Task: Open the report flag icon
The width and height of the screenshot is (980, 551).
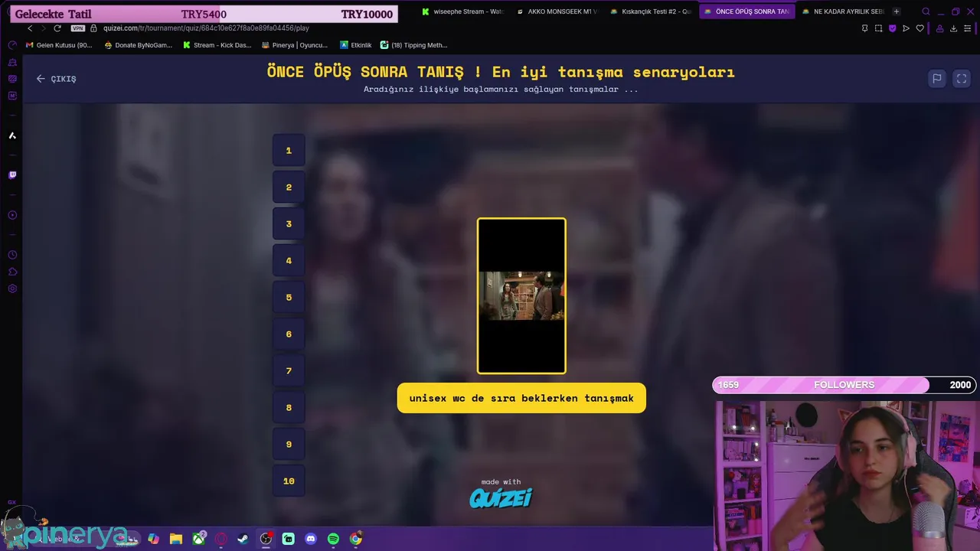Action: tap(936, 79)
